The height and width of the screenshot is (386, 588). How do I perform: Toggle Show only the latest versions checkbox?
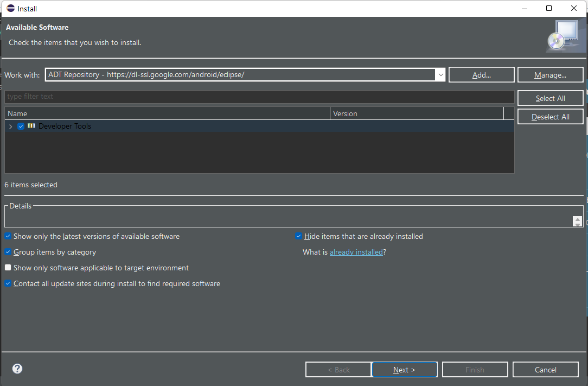pos(8,236)
